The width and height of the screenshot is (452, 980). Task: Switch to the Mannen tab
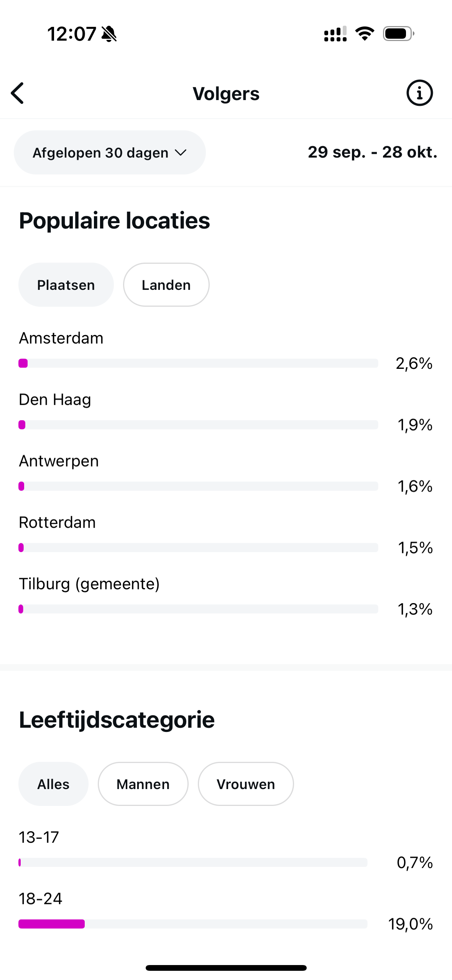pos(143,784)
